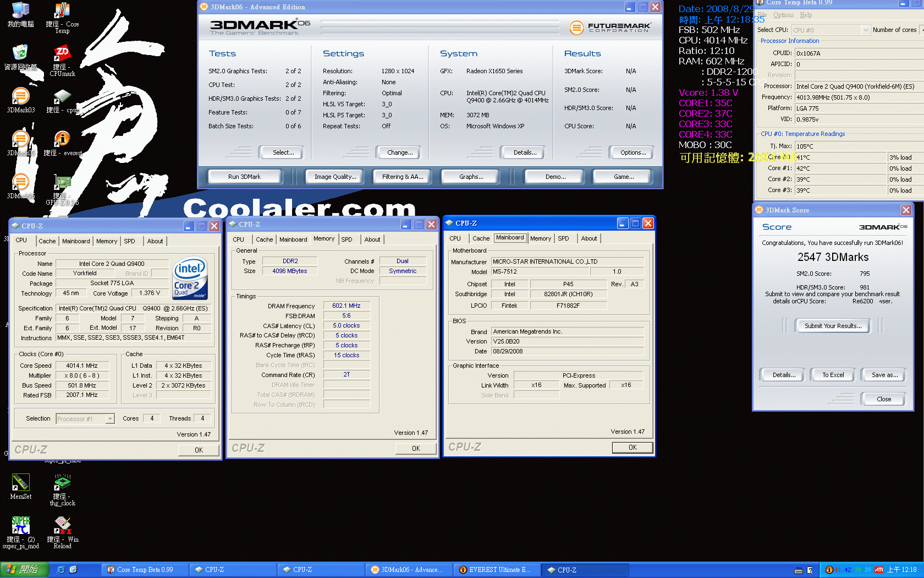Click the ATI tray icon
Viewport: 924px width, 578px height.
(878, 570)
